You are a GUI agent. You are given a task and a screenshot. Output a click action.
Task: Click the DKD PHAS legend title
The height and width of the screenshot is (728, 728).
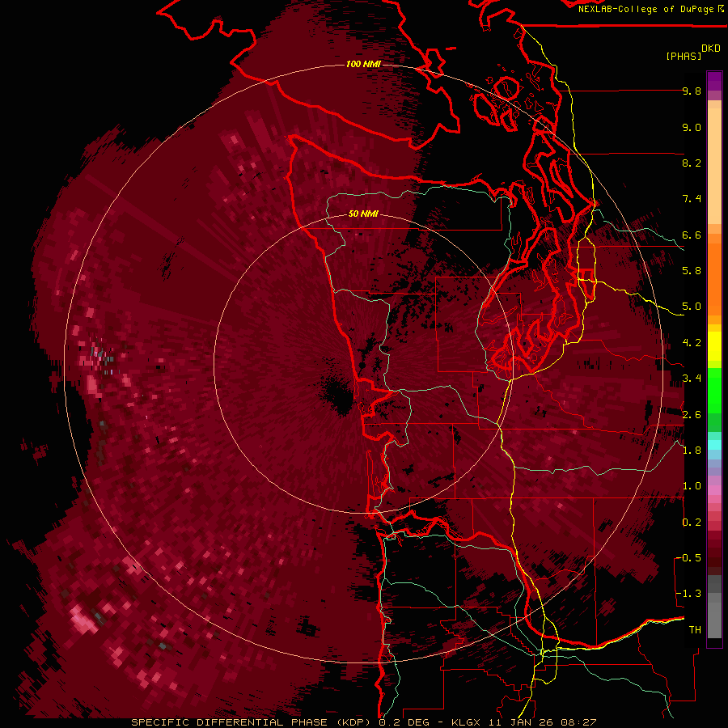(x=692, y=53)
